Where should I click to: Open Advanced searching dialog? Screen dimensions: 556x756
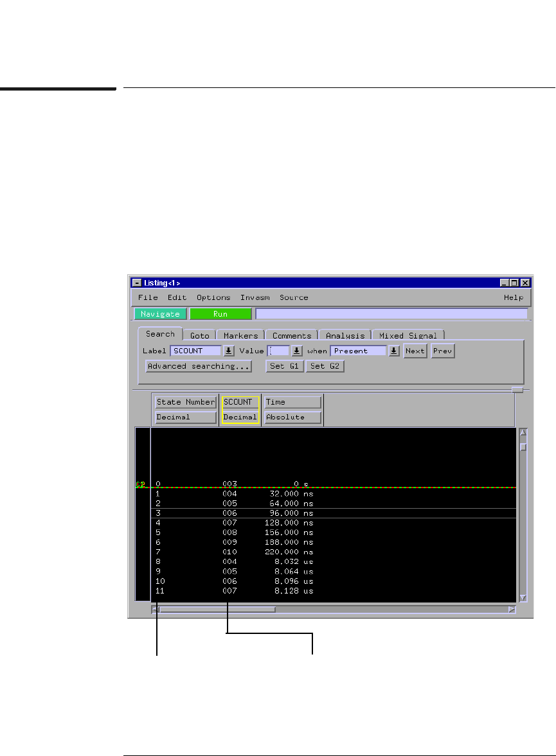coord(199,366)
